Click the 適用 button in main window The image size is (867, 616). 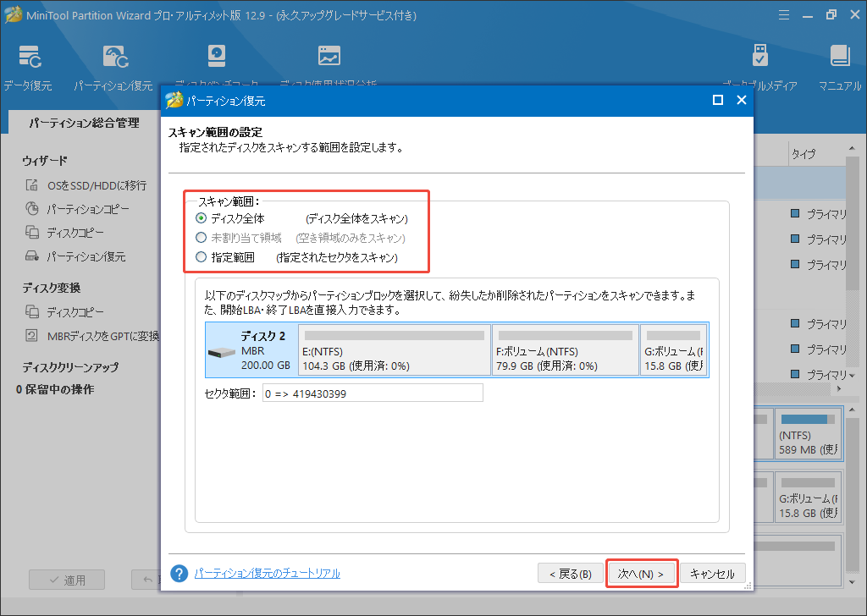click(67, 580)
